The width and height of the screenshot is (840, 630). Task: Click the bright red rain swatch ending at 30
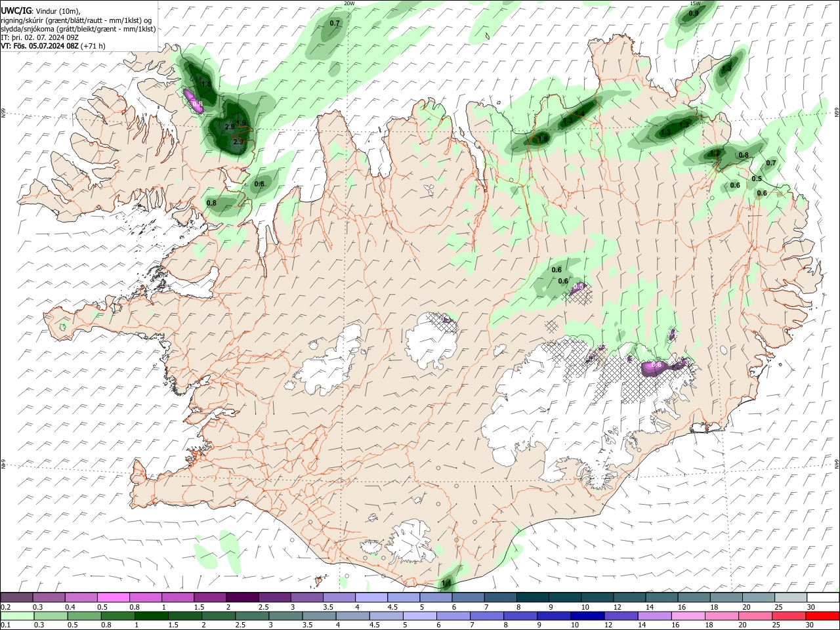coord(822,616)
